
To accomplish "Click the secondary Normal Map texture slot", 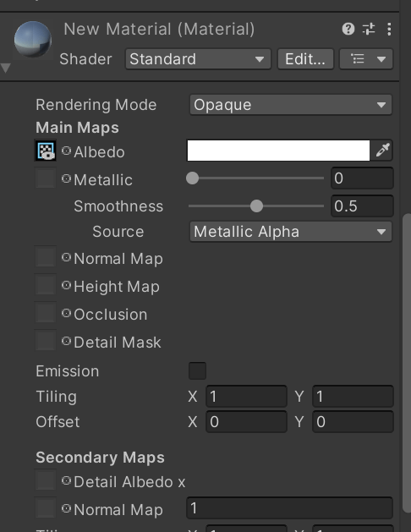I will (x=46, y=508).
